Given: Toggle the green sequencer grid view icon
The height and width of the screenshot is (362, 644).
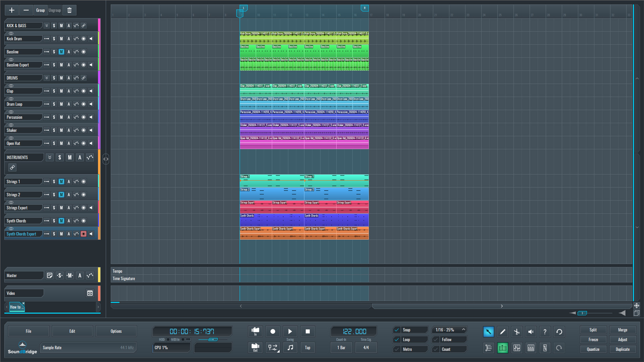Looking at the screenshot, I should [x=502, y=348].
